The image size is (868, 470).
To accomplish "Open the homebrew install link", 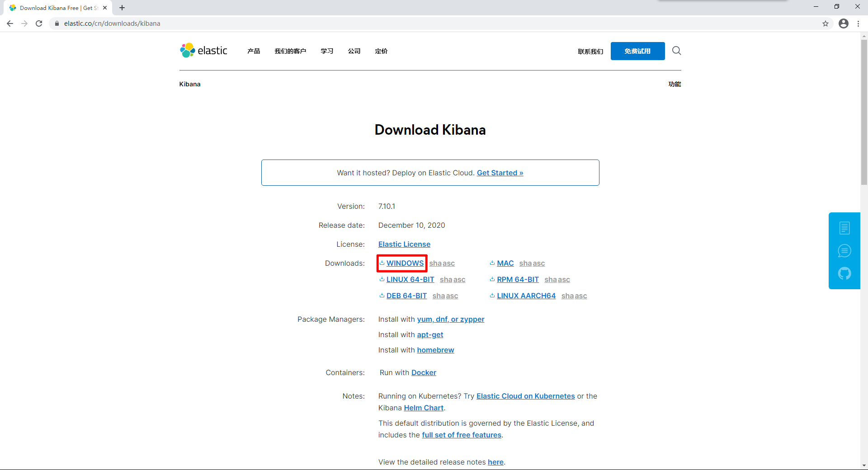I will click(x=435, y=350).
